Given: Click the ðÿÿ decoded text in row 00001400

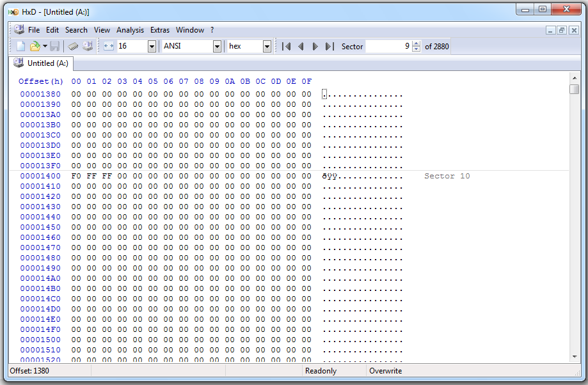Looking at the screenshot, I should click(330, 177).
